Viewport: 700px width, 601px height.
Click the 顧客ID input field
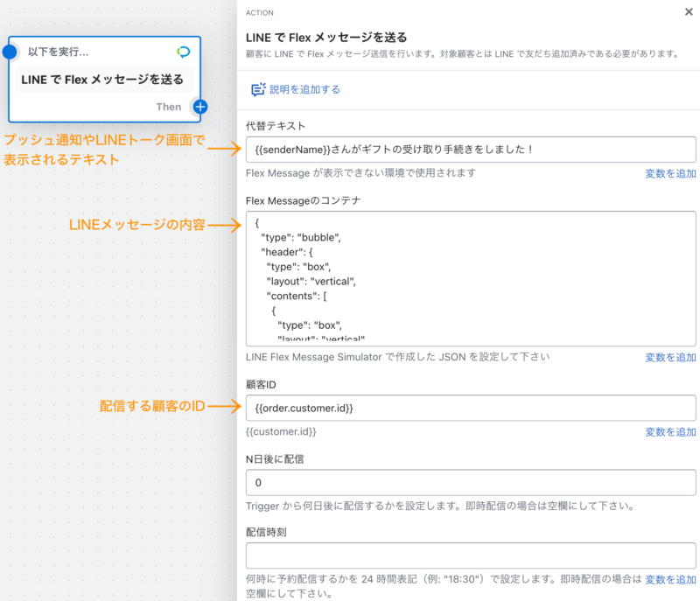471,408
